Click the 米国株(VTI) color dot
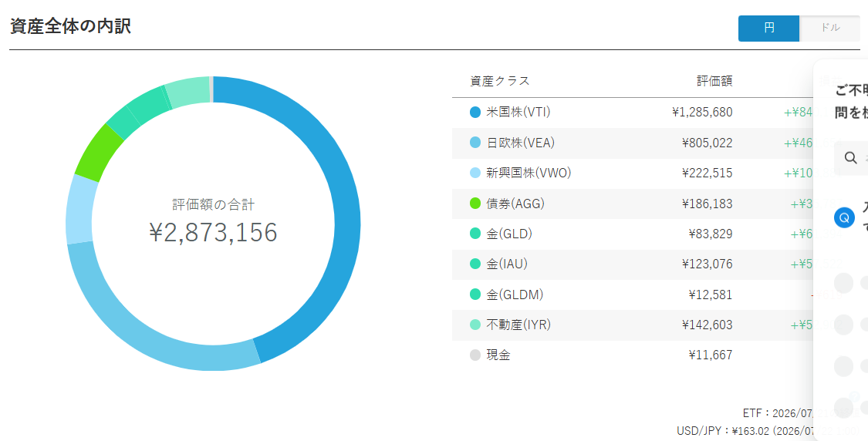This screenshot has width=868, height=441. click(475, 113)
